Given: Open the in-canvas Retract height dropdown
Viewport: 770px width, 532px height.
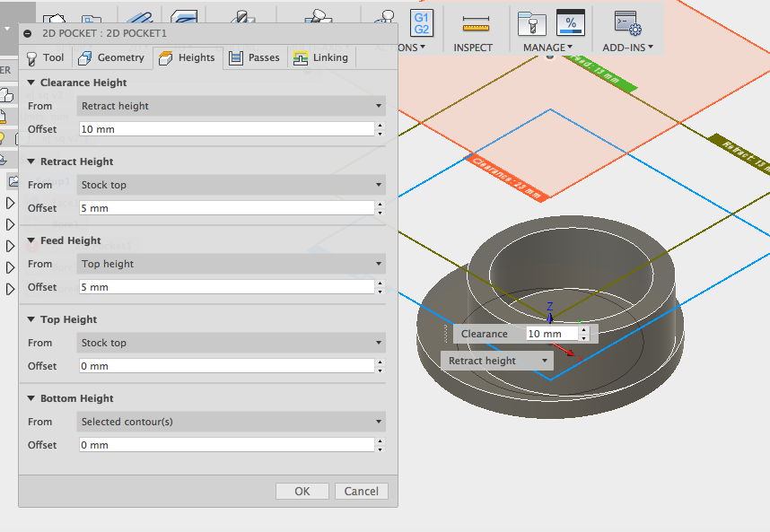Looking at the screenshot, I should click(497, 361).
